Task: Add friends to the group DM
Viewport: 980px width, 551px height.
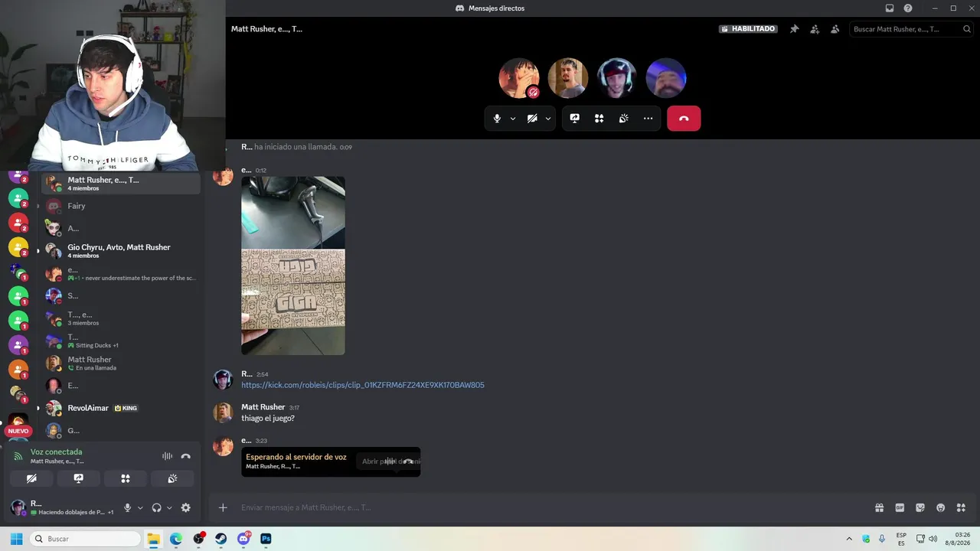Action: (x=815, y=29)
